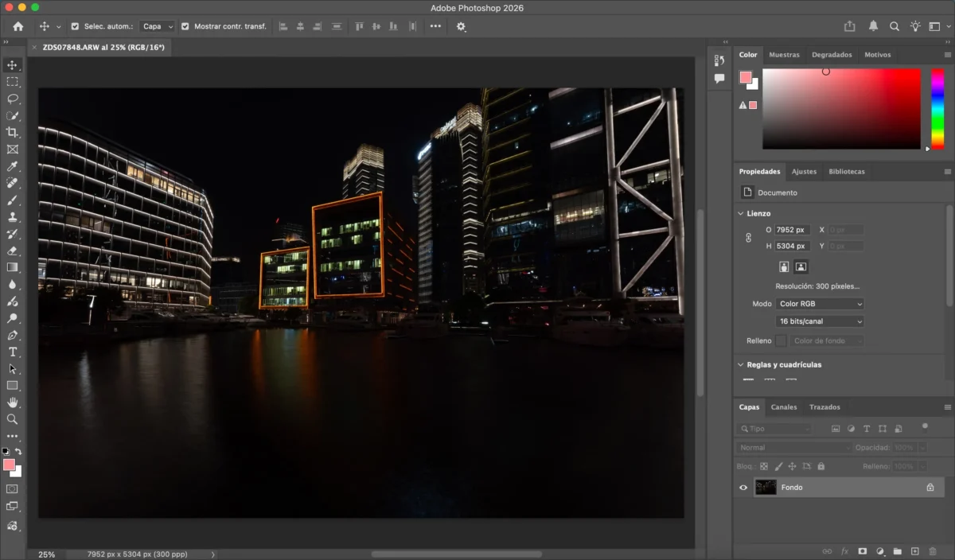955x560 pixels.
Task: Open the 16 bits/canal dropdown
Action: point(820,321)
